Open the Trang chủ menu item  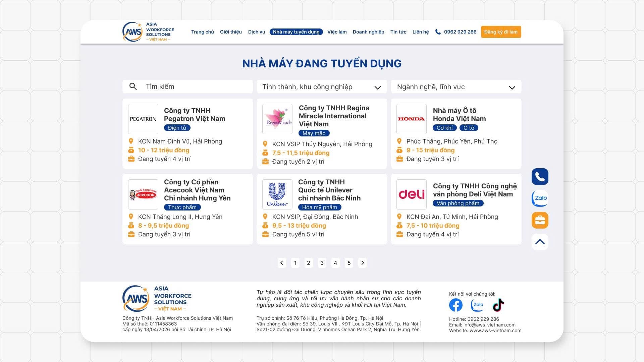(x=203, y=32)
